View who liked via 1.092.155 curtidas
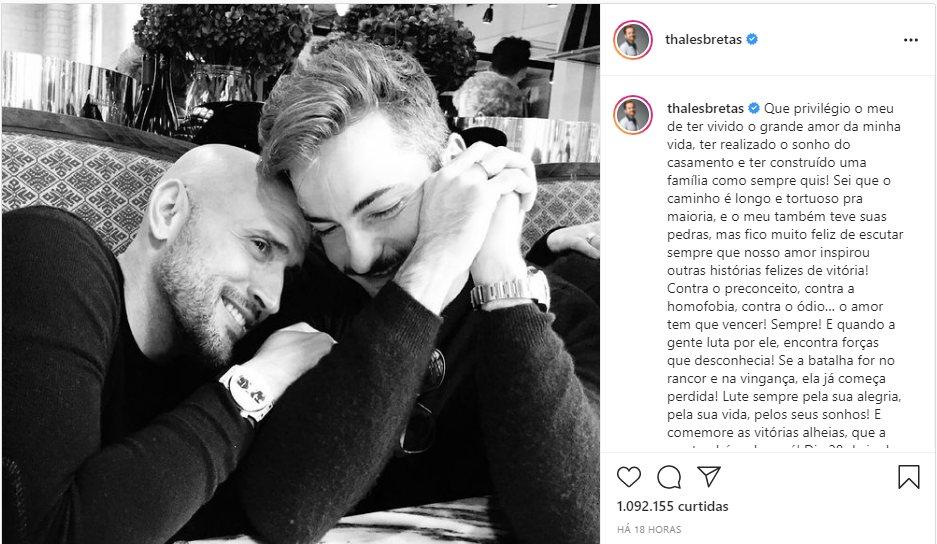This screenshot has height=544, width=937. [x=672, y=506]
